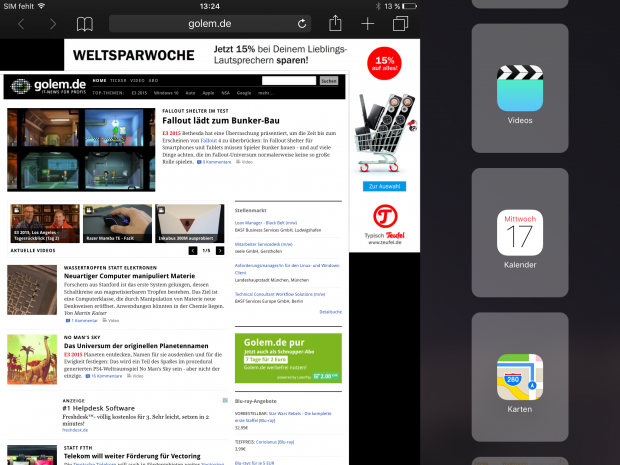Select TICKER in golem navigation
This screenshot has height=465, width=620.
[118, 80]
